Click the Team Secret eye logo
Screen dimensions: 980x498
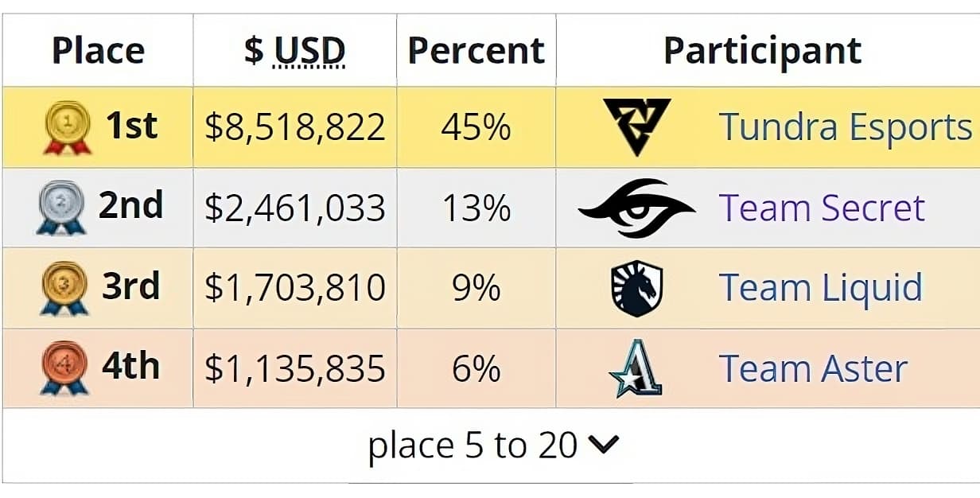(x=636, y=208)
